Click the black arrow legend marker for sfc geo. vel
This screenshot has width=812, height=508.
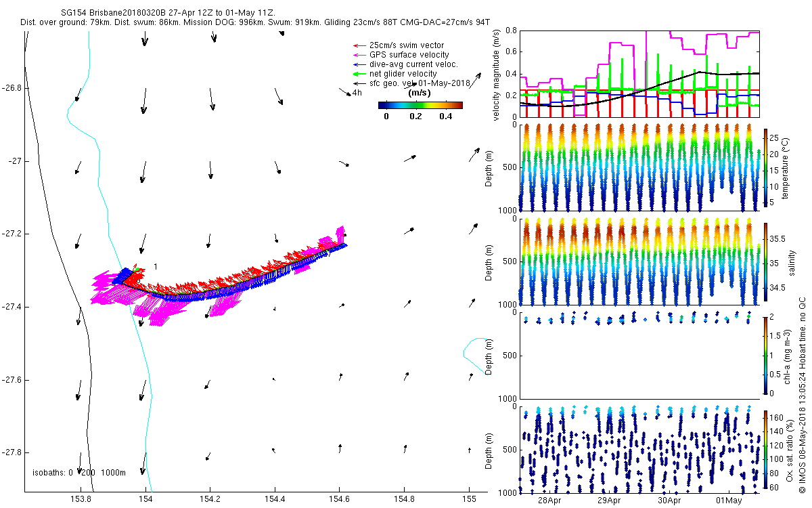click(359, 83)
